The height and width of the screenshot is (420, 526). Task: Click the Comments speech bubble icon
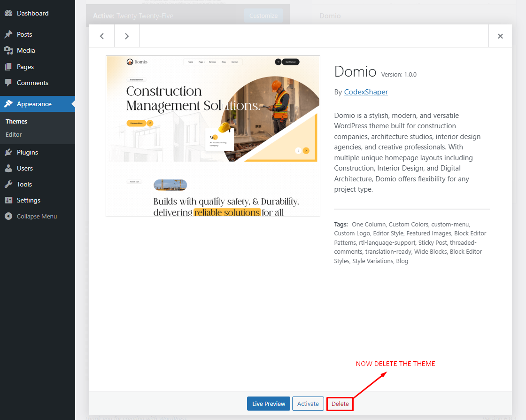pos(8,83)
